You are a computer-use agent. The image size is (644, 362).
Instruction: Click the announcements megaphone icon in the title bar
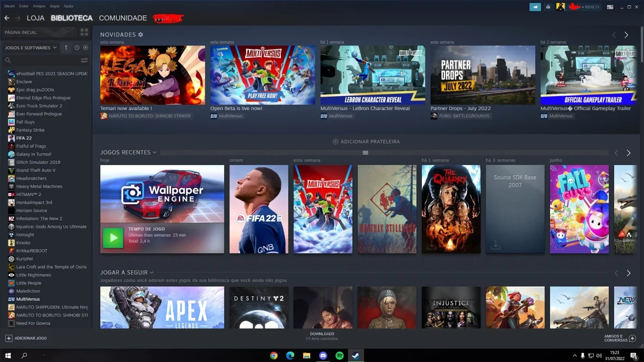[x=535, y=7]
